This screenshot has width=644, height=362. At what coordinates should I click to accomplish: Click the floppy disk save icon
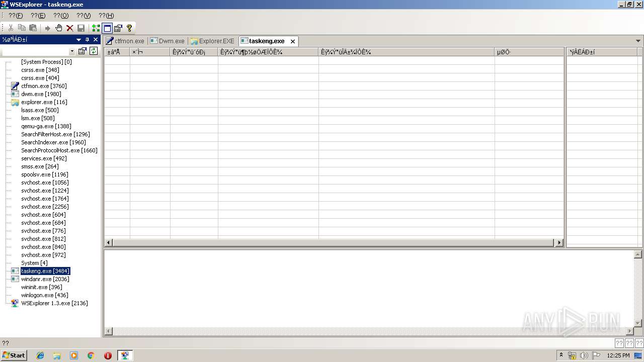(x=81, y=28)
